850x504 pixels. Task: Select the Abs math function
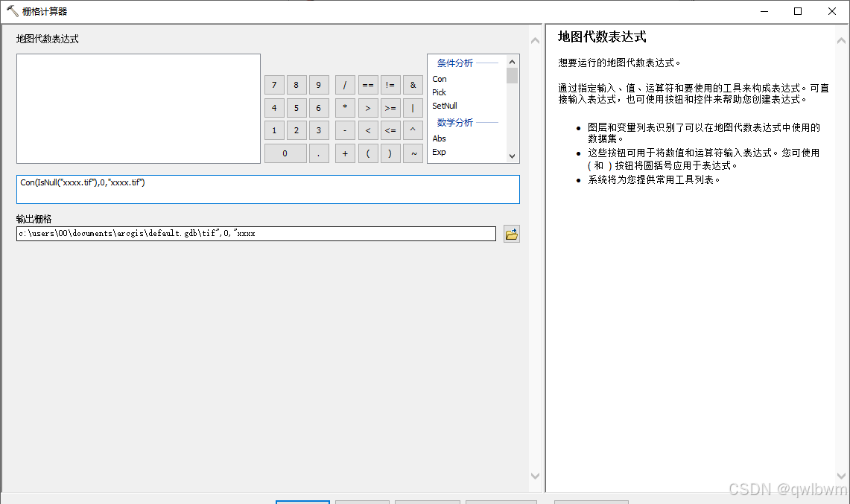coord(439,138)
